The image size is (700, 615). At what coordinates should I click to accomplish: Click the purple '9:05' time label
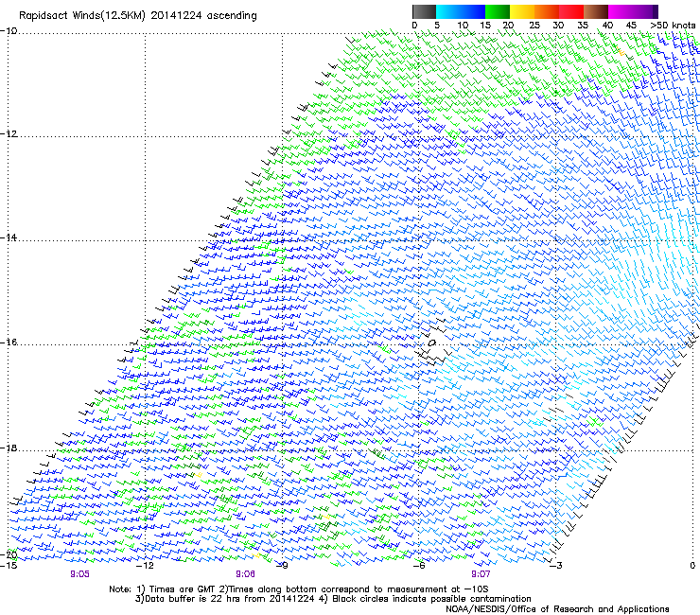coord(79,574)
